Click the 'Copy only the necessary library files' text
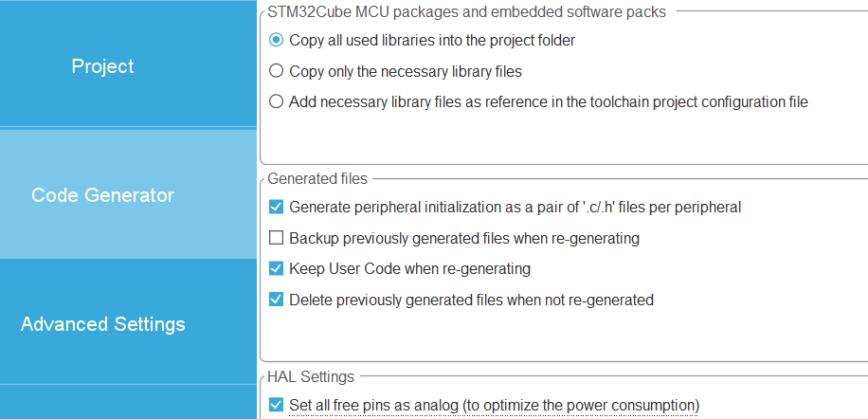 (406, 71)
